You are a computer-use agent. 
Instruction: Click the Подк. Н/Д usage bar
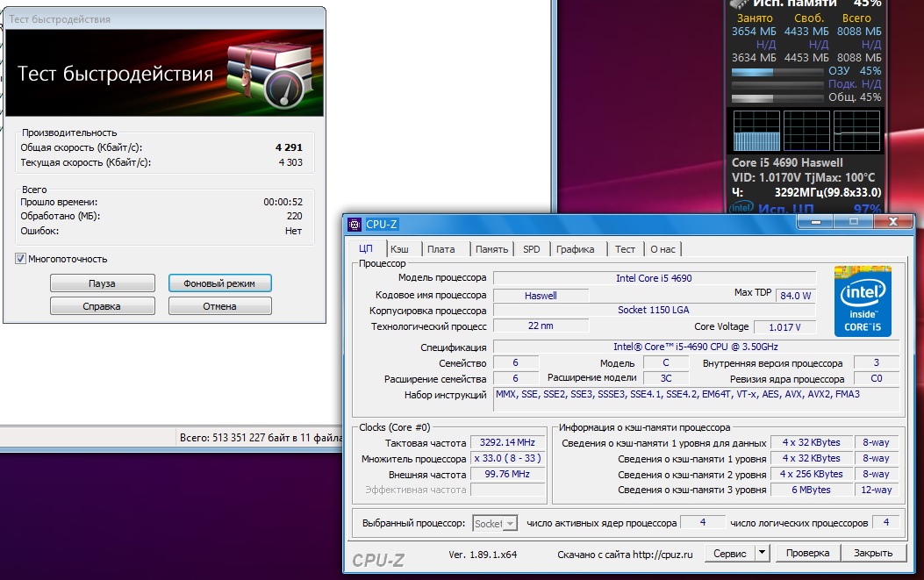(x=777, y=85)
